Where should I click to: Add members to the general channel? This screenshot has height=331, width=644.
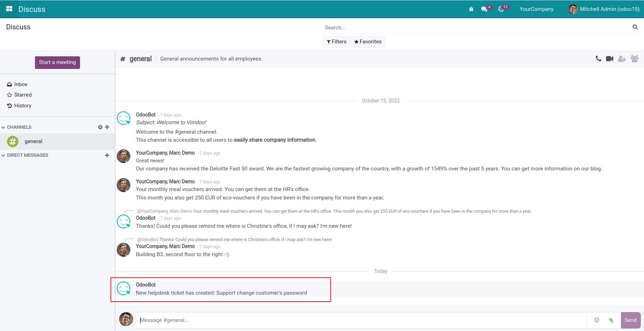(622, 59)
